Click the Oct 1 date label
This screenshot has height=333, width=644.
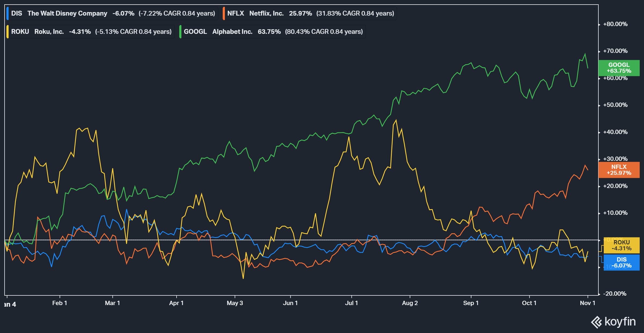pos(529,303)
